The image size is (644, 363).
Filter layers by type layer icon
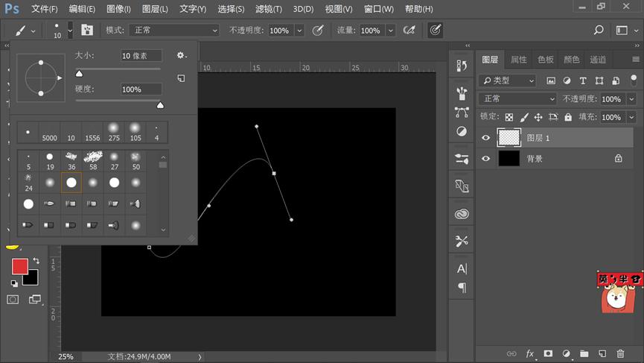click(583, 81)
